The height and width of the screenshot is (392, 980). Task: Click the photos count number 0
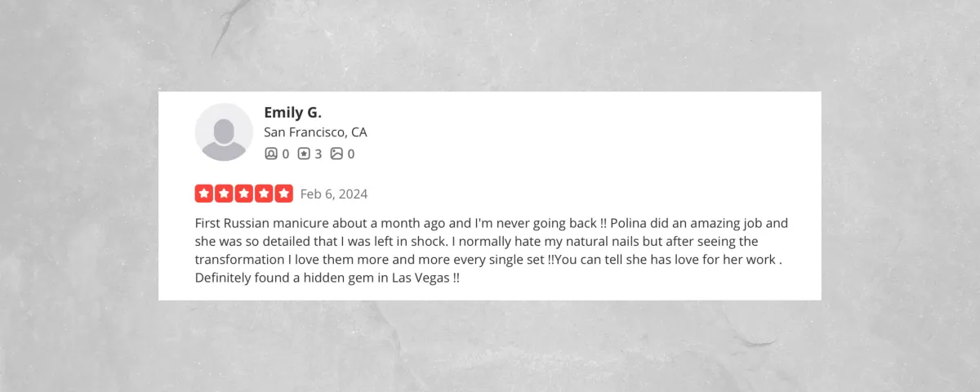point(351,154)
